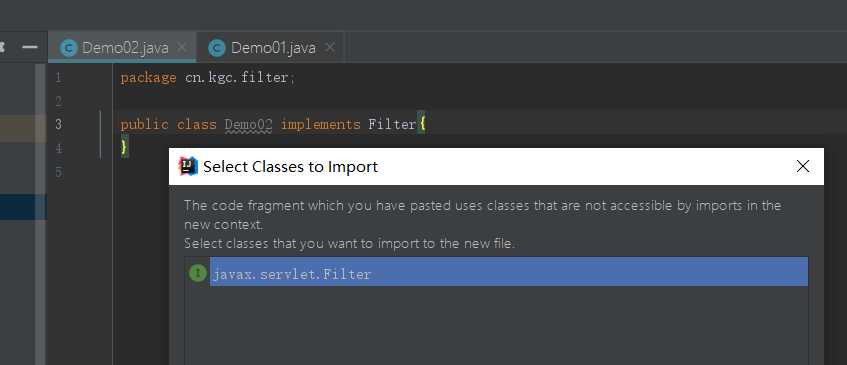Place the cursor on the Demo02 class name
The image size is (847, 365).
248,125
